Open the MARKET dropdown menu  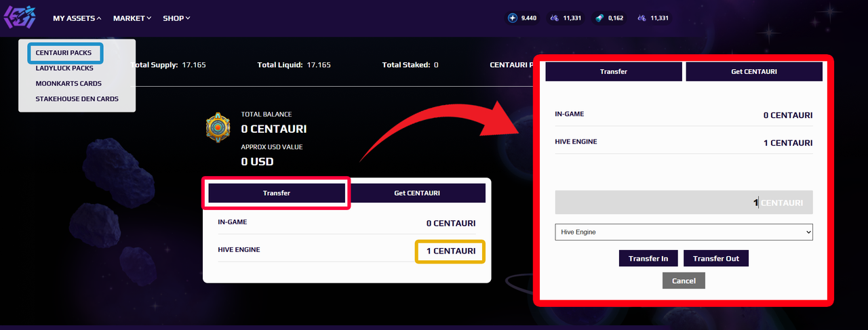[132, 18]
